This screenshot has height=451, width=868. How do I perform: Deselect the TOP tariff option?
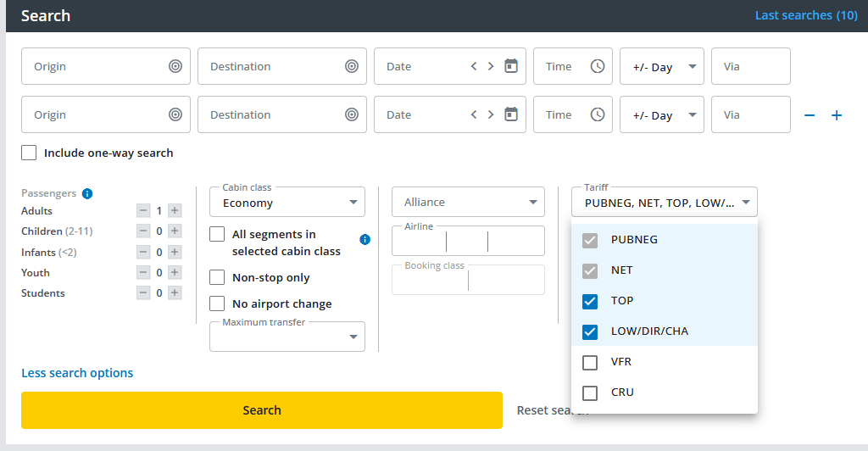point(591,301)
